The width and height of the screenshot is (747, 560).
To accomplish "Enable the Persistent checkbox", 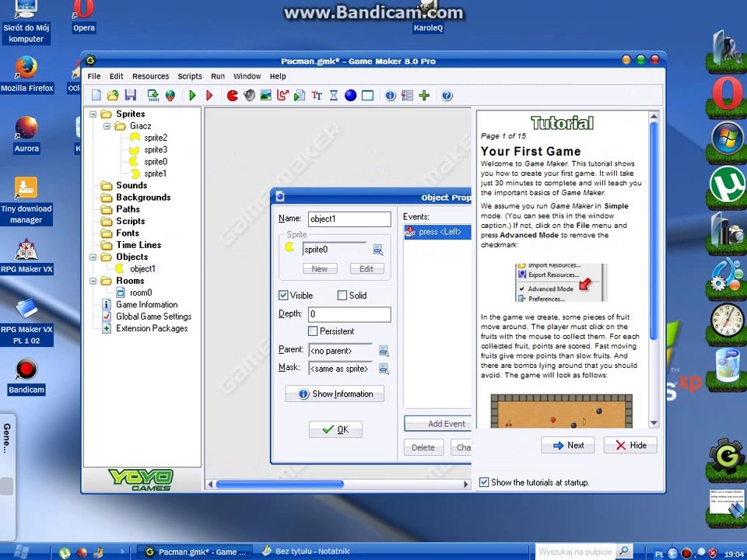I will [x=313, y=331].
